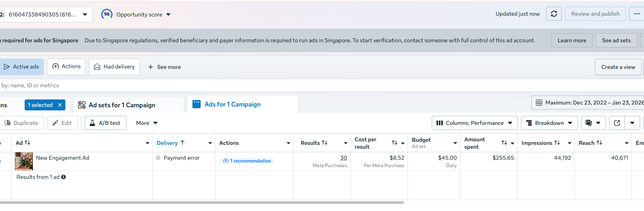Click the refresh data icon
Screen dimensions: 644x211
pos(554,14)
